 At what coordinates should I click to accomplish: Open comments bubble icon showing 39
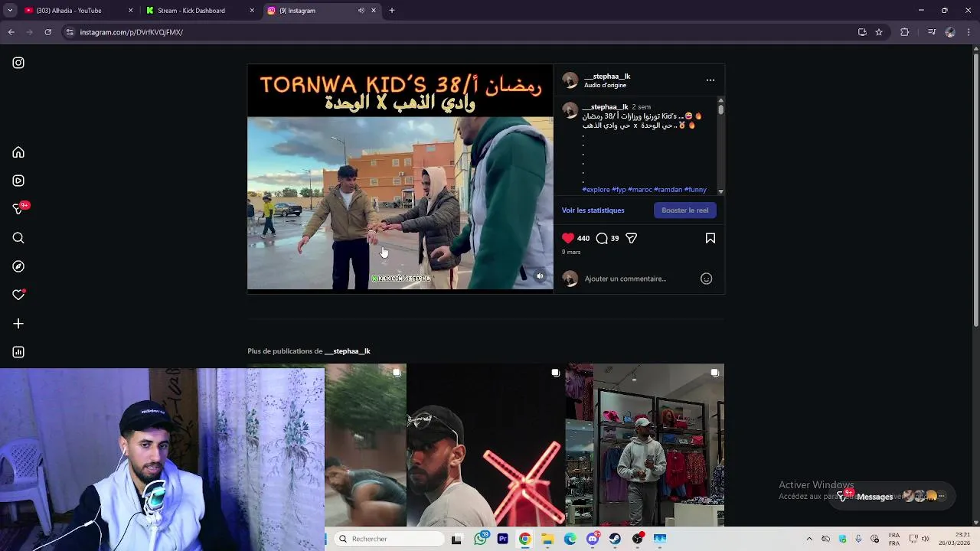(602, 238)
